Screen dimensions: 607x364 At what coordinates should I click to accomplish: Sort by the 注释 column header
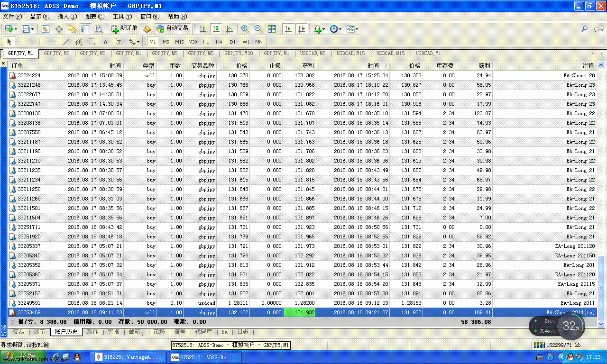544,66
